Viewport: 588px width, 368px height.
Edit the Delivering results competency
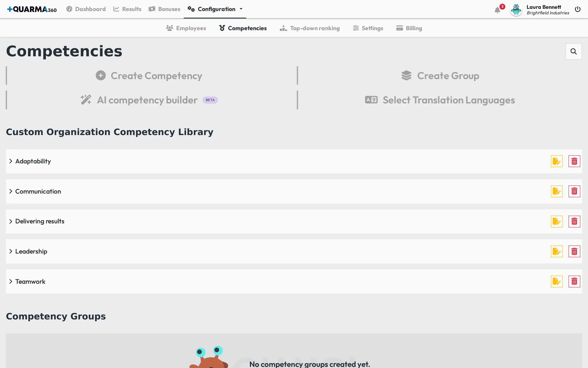coord(556,221)
